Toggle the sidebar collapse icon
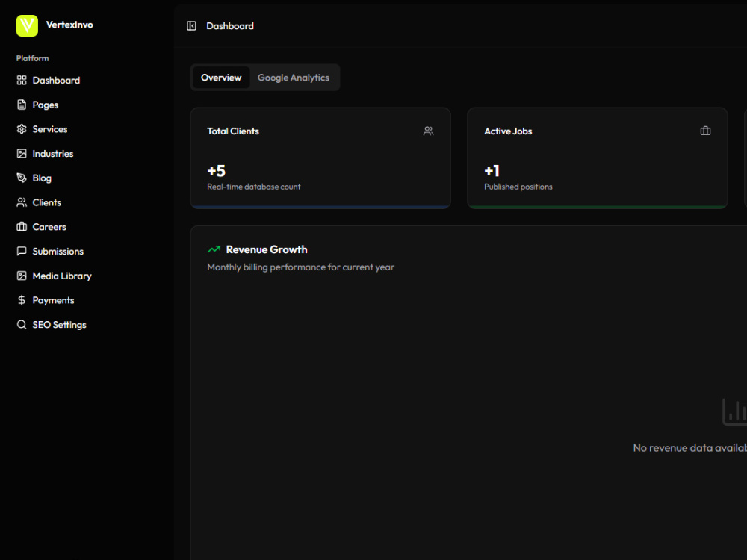747x560 pixels. tap(191, 25)
